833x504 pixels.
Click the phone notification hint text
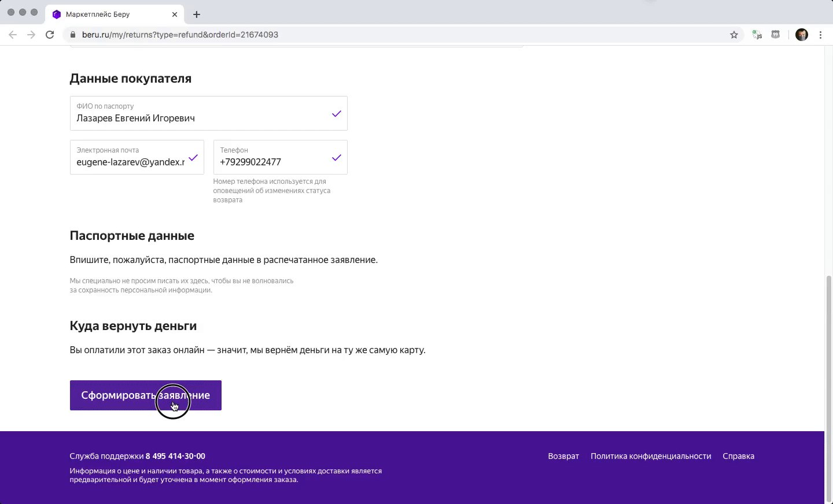coord(272,191)
